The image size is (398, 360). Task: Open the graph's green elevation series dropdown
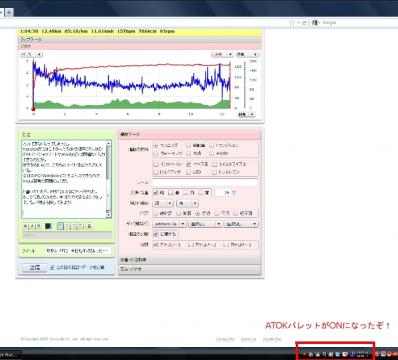click(x=247, y=54)
